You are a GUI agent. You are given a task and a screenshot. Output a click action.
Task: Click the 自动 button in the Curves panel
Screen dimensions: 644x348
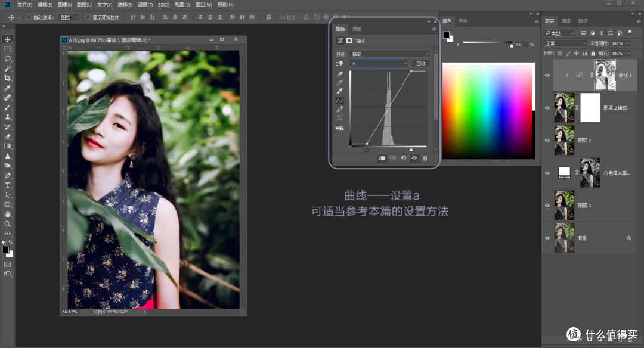[x=420, y=63]
